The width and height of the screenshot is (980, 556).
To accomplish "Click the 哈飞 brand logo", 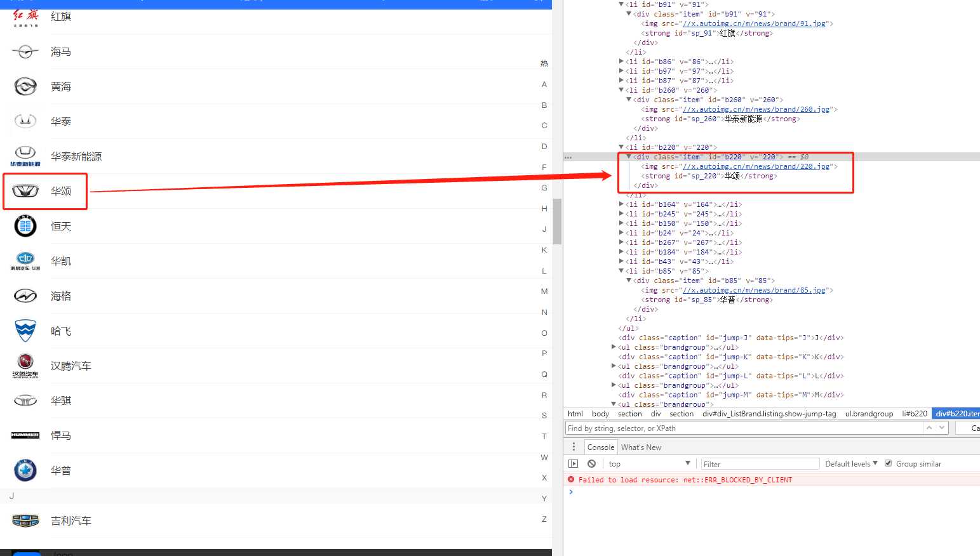I will tap(25, 331).
